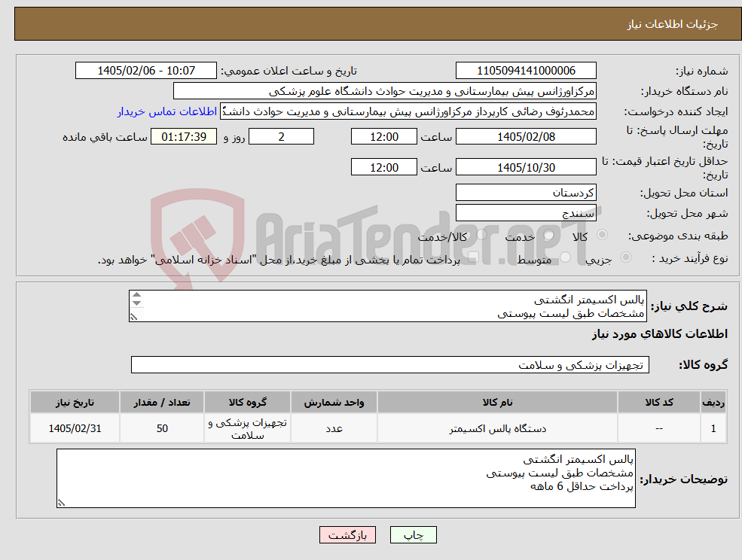Click the گروه کالا field تجهیزات پزشکی و سلامت
The width and height of the screenshot is (742, 560).
(390, 364)
